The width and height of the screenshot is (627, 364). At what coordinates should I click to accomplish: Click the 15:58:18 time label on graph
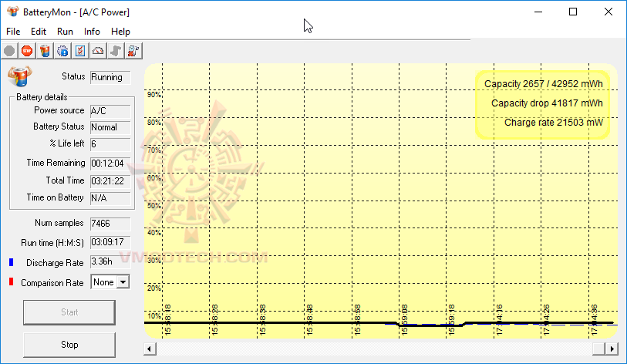[x=168, y=319]
